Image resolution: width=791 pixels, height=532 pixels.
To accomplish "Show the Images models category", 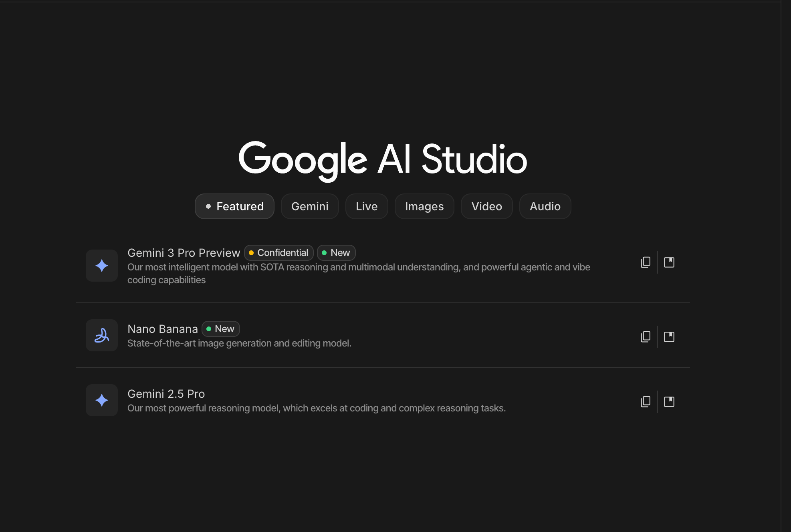I will (424, 206).
